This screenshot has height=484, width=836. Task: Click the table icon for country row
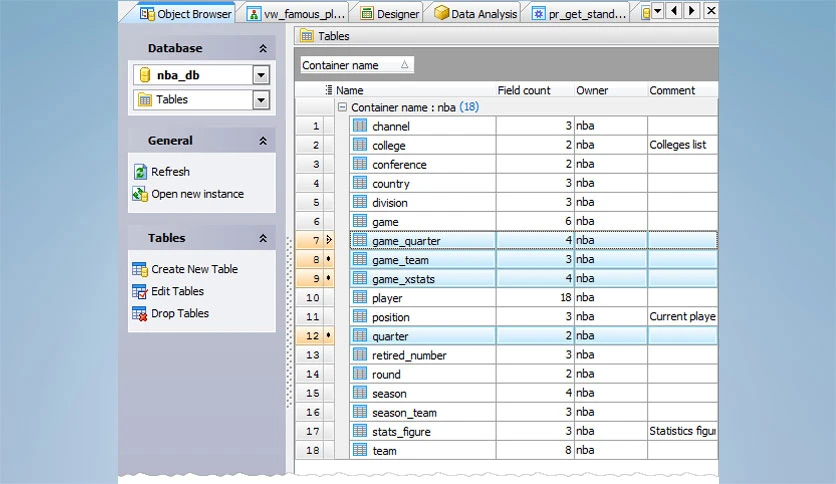click(360, 183)
